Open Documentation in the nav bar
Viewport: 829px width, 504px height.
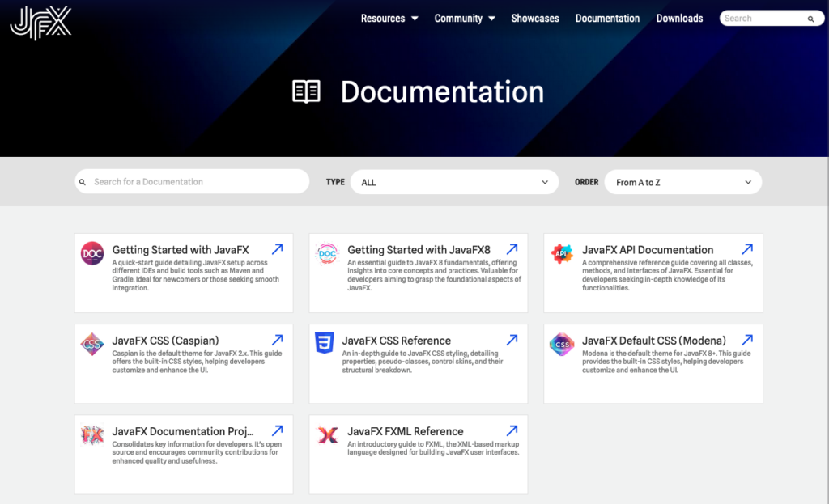(607, 19)
